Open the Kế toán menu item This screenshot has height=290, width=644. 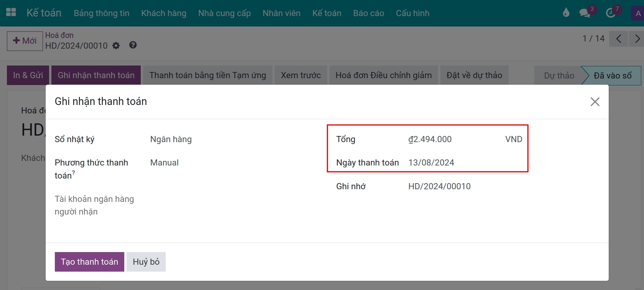pyautogui.click(x=327, y=13)
